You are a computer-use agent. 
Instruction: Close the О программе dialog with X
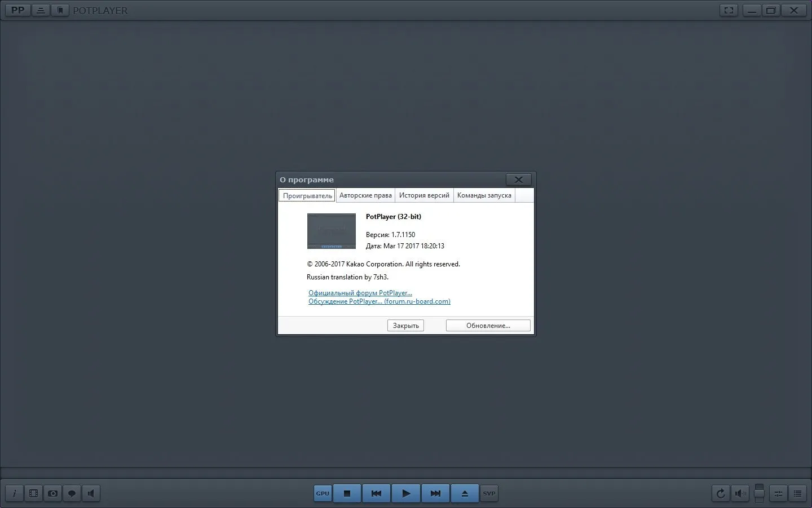coord(519,179)
